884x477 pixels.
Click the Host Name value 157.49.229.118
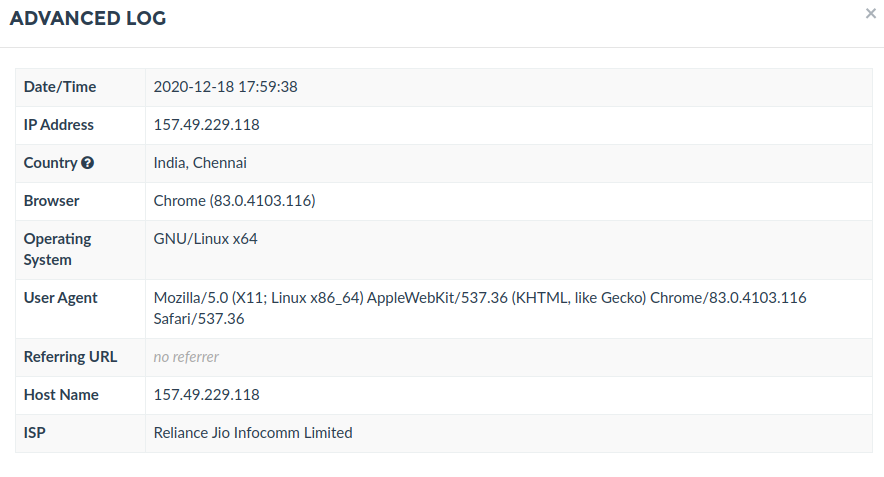(206, 395)
